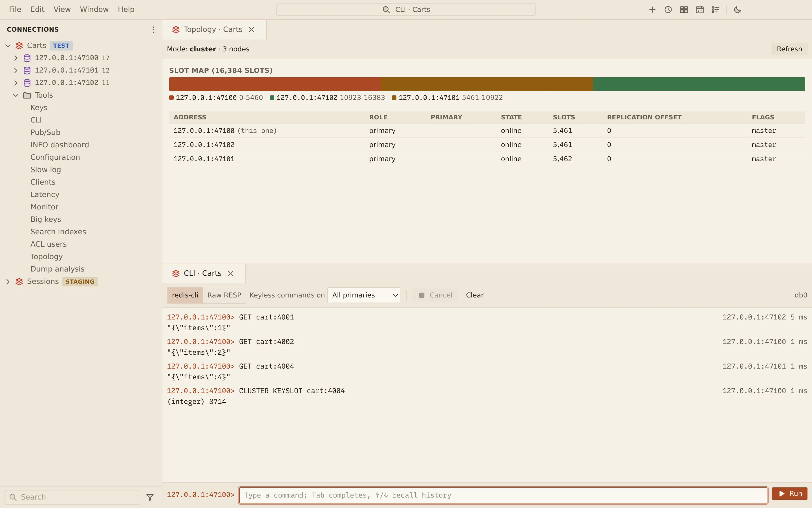Open the history clock icon in top toolbar
This screenshot has width=812, height=508.
668,10
